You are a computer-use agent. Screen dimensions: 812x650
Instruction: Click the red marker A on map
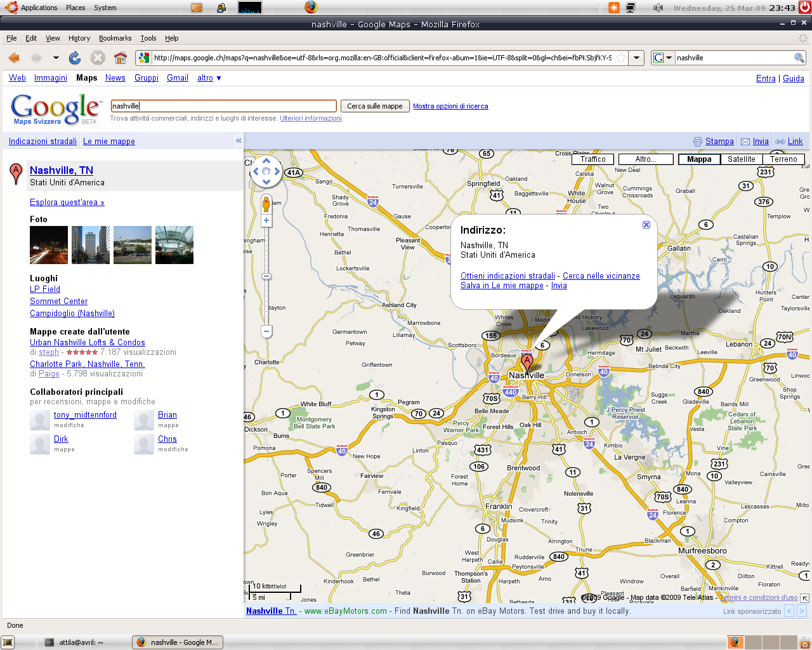click(x=527, y=362)
